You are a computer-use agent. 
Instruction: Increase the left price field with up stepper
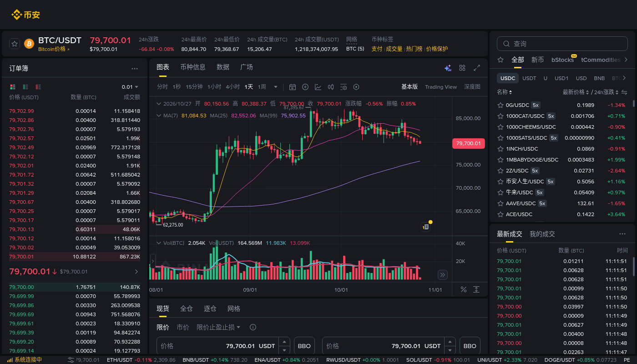click(x=284, y=341)
